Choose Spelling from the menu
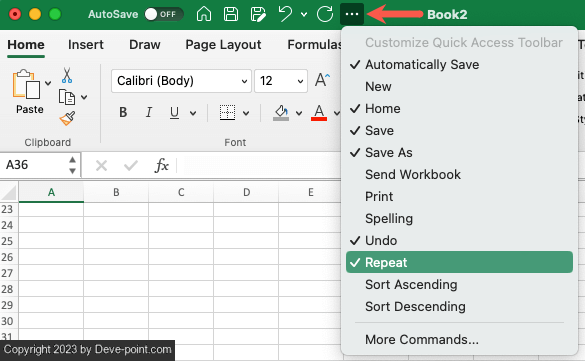The height and width of the screenshot is (361, 585). point(459,219)
